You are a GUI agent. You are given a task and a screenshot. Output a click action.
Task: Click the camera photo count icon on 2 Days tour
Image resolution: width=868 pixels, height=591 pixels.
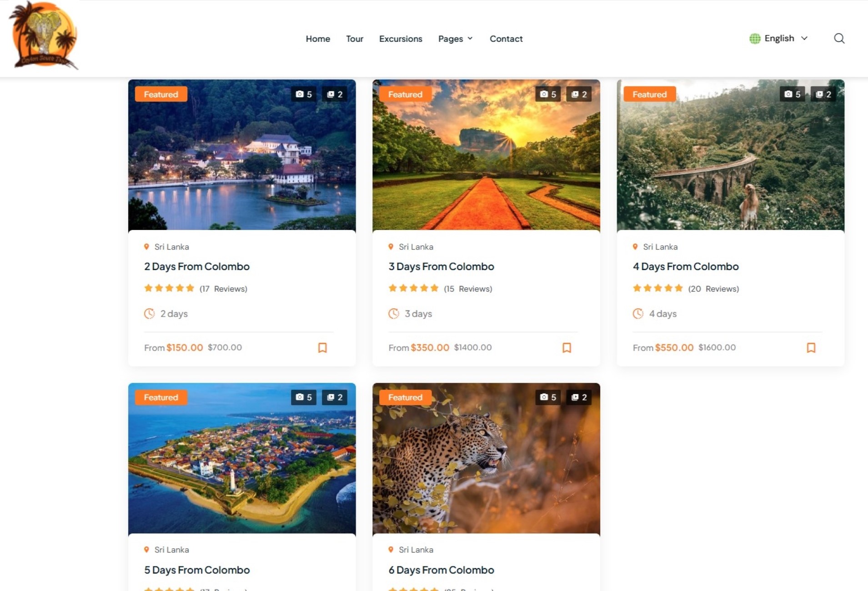pyautogui.click(x=299, y=94)
